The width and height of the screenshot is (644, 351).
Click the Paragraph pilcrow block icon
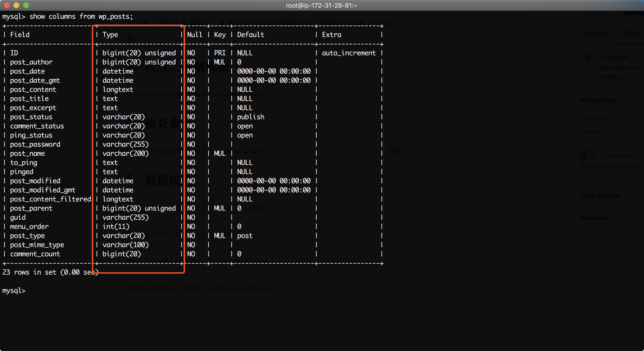[x=586, y=58]
